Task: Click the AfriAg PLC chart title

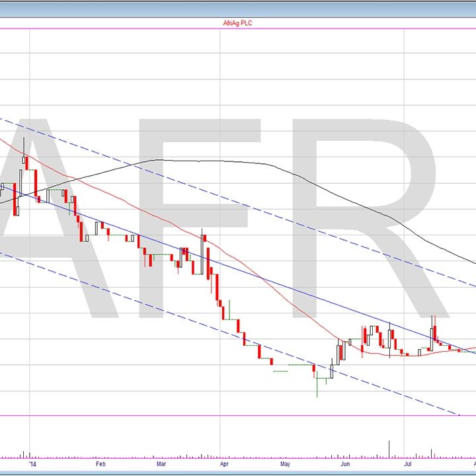Action: coord(237,23)
